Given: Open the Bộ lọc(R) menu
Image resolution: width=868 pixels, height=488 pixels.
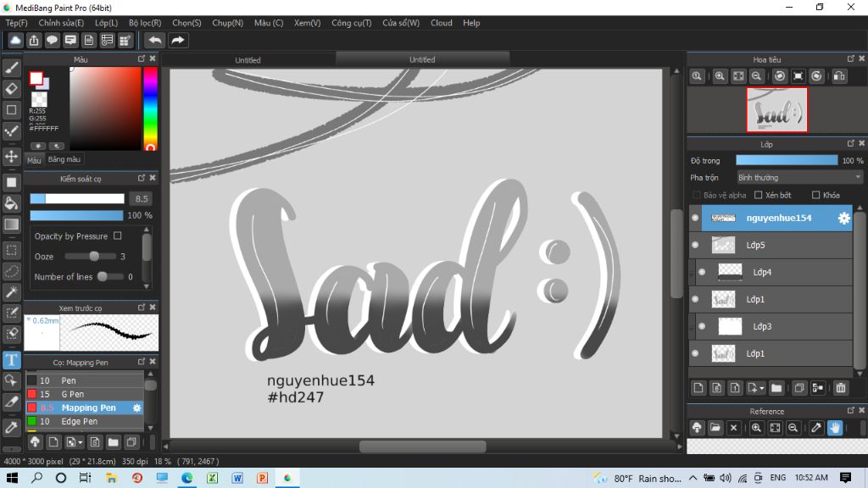Looking at the screenshot, I should coord(145,23).
